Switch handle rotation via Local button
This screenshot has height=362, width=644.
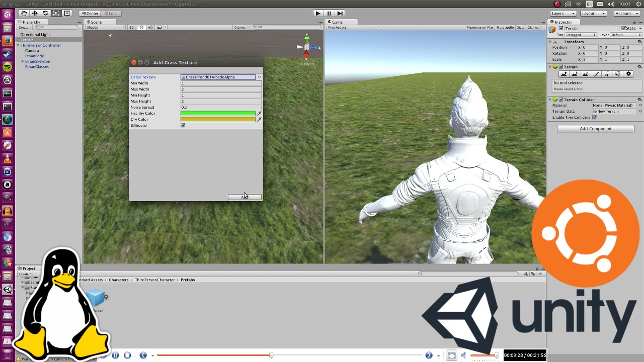click(x=112, y=13)
